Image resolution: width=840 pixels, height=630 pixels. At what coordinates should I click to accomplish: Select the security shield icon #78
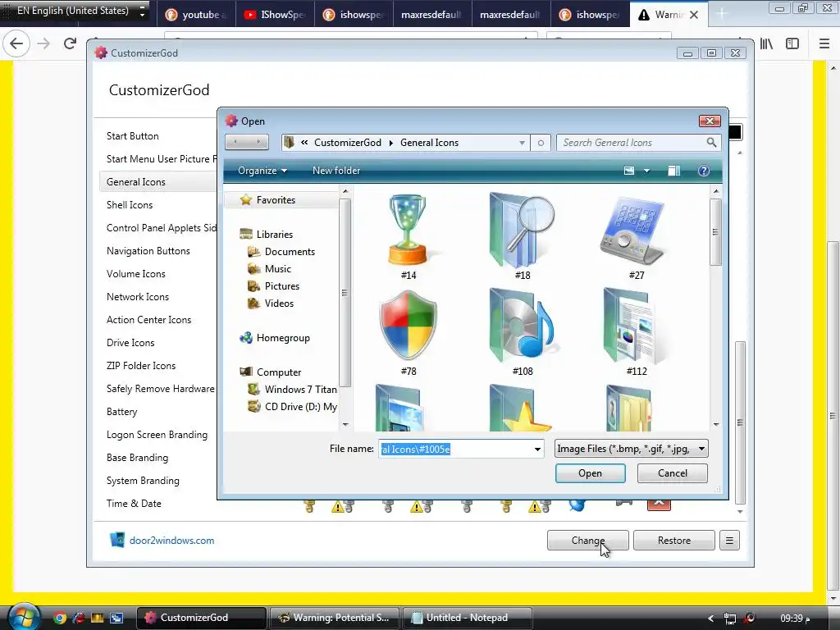[x=409, y=332]
